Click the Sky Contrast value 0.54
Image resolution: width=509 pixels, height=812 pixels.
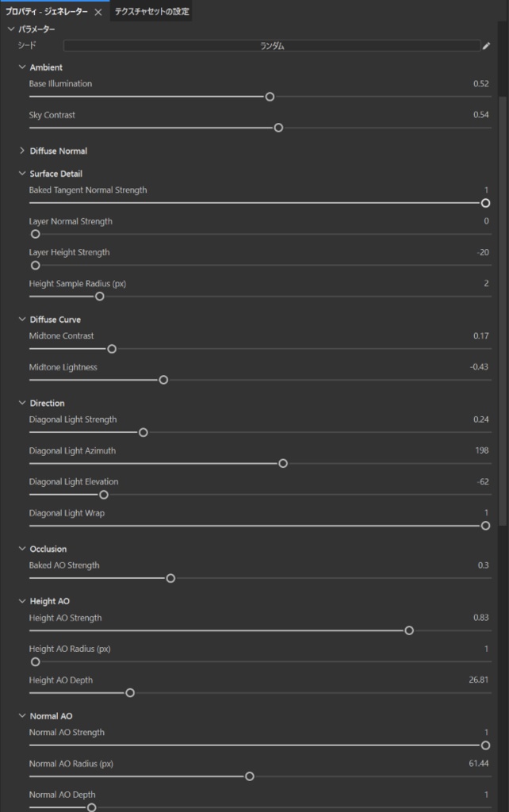[x=480, y=114]
